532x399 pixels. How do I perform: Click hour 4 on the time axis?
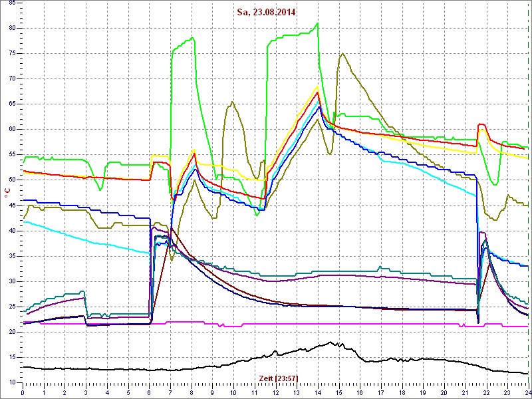tap(107, 392)
